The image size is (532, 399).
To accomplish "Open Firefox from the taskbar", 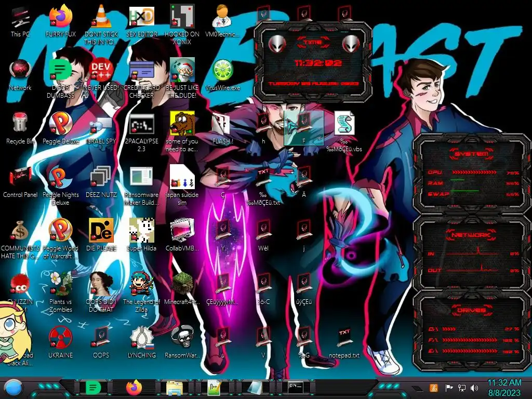I will 134,388.
